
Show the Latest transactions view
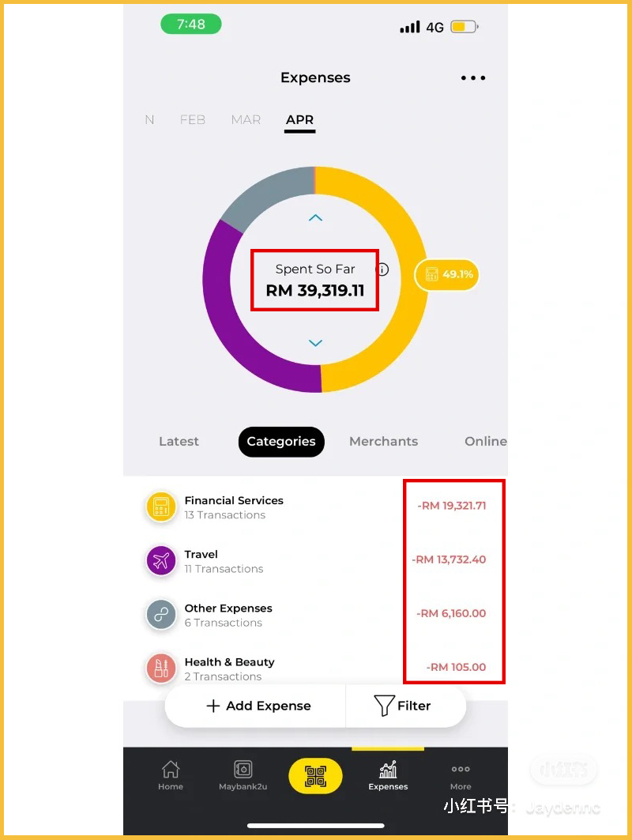179,442
